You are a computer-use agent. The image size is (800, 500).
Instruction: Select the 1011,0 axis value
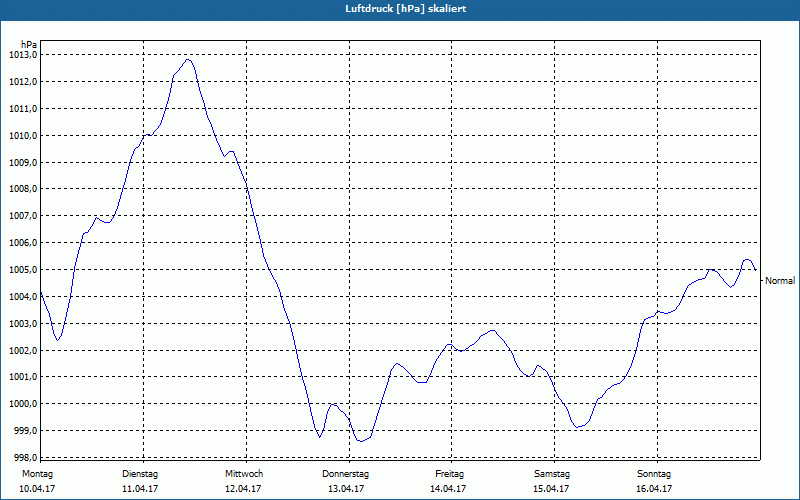point(23,109)
